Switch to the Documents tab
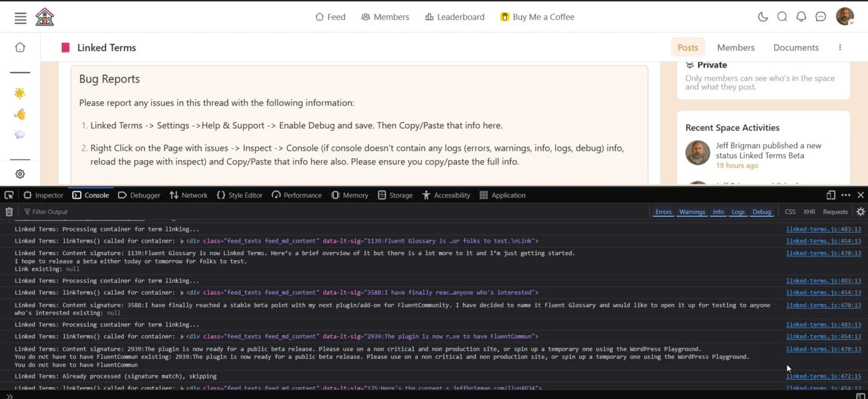The width and height of the screenshot is (868, 399). (x=795, y=47)
